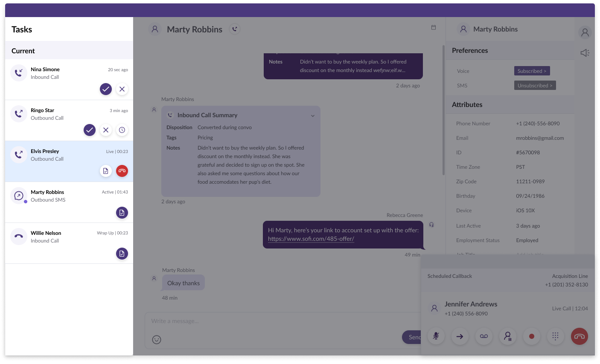
Task: Click the Marty Robbins outbound SMS icon
Action: click(19, 196)
